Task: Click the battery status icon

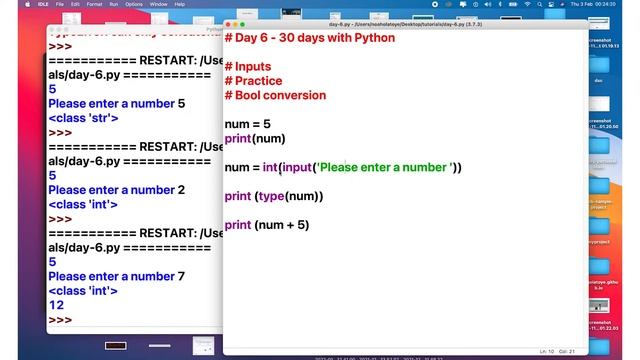Action: coord(513,4)
